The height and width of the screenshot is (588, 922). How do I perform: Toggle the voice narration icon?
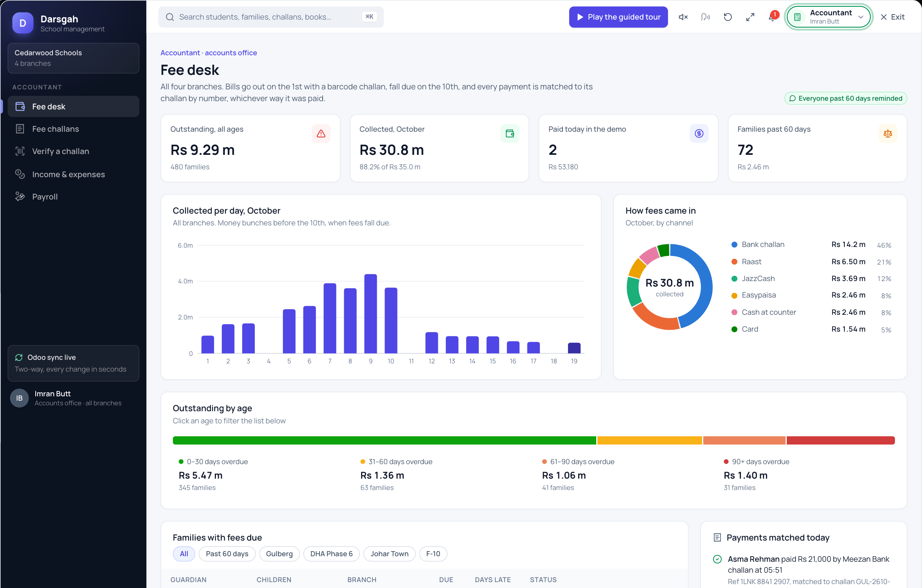click(x=706, y=17)
